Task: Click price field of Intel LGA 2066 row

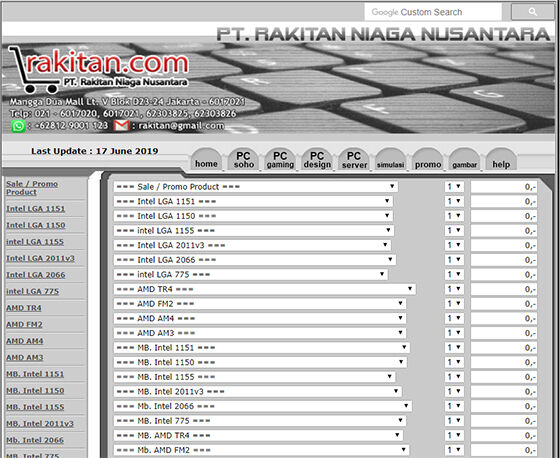Action: click(x=504, y=260)
